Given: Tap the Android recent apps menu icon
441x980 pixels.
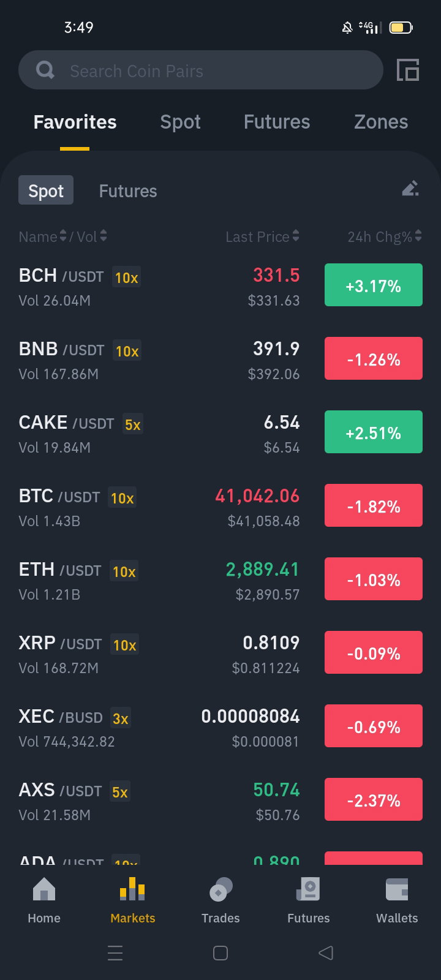Looking at the screenshot, I should click(115, 953).
